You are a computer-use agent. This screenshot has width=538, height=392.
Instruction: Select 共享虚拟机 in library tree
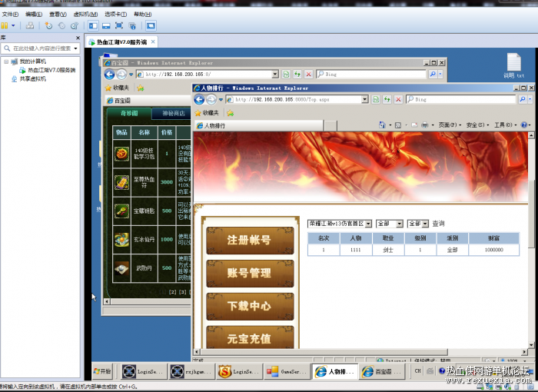pos(29,79)
